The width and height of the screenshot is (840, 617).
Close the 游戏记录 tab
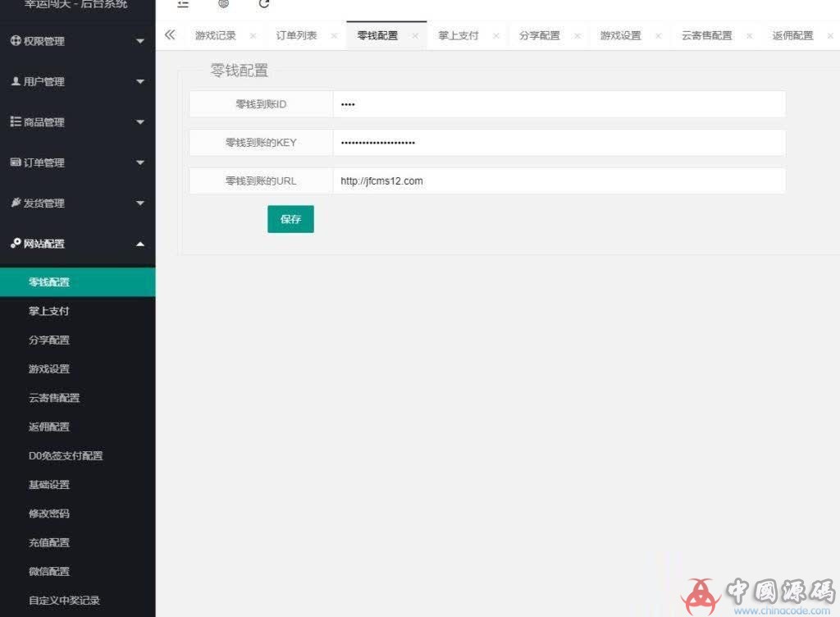253,36
